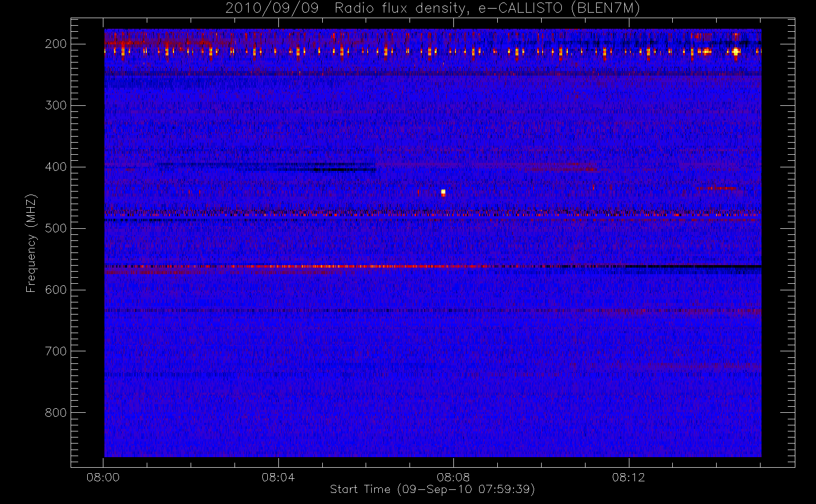Click the plot title '2010/09/09 Radio flux density'
Screen dimensions: 816x504
click(433, 8)
